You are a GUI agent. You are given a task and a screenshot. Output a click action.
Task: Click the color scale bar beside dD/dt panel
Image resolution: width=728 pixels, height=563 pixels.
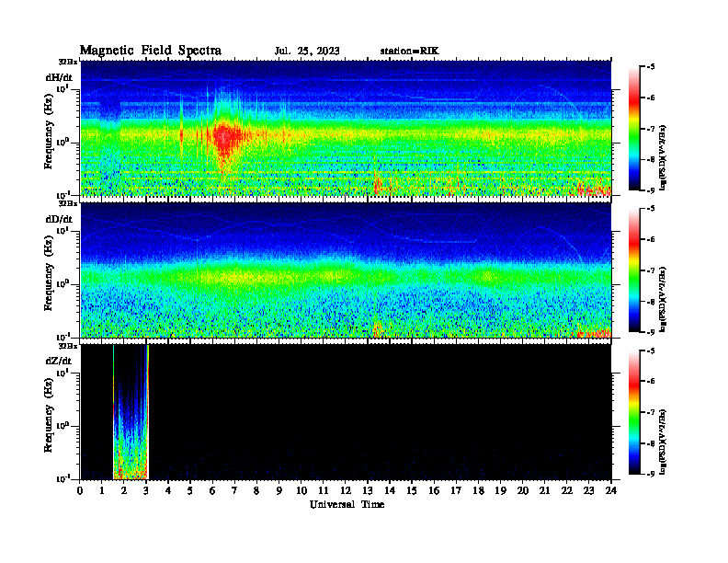coord(634,270)
